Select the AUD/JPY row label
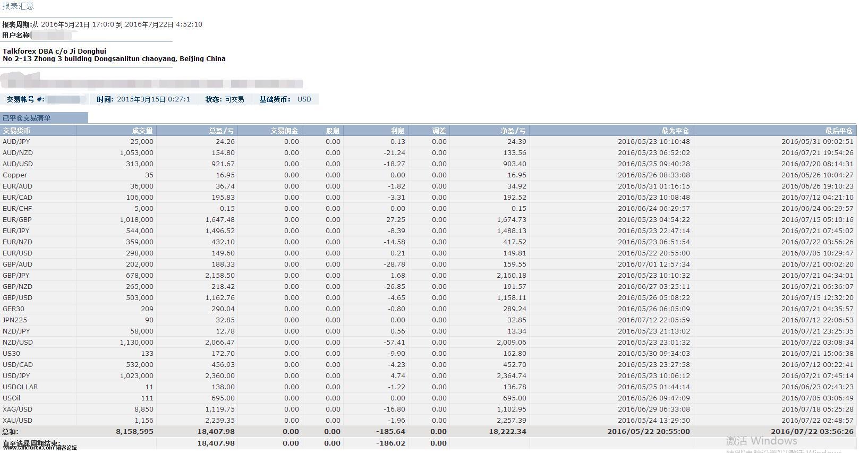 (16, 141)
